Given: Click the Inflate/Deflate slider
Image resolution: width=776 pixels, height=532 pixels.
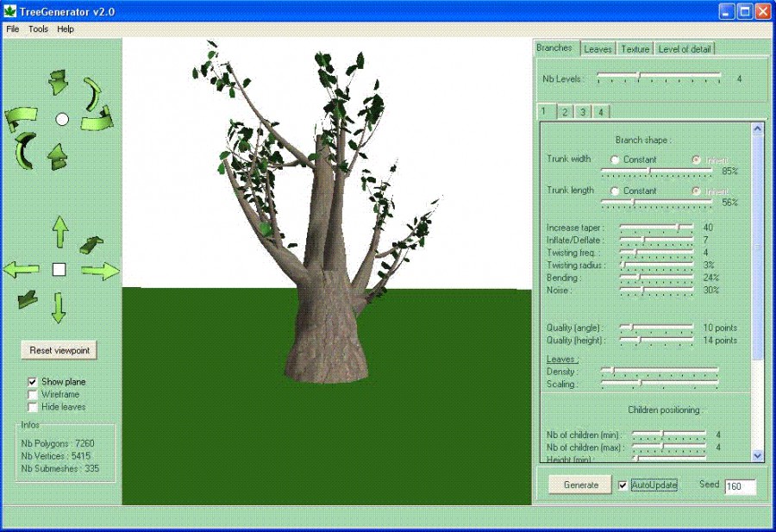Looking at the screenshot, I should point(657,240).
